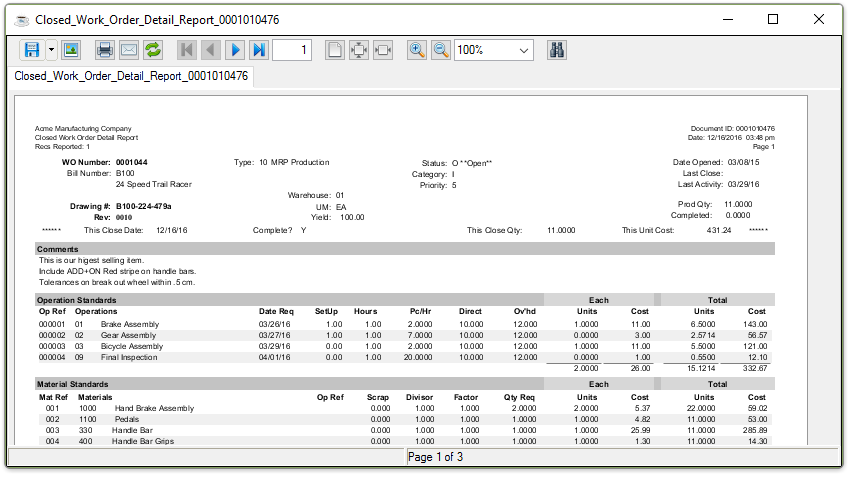Image resolution: width=852 pixels, height=477 pixels.
Task: Click the export as image icon
Action: [x=71, y=49]
